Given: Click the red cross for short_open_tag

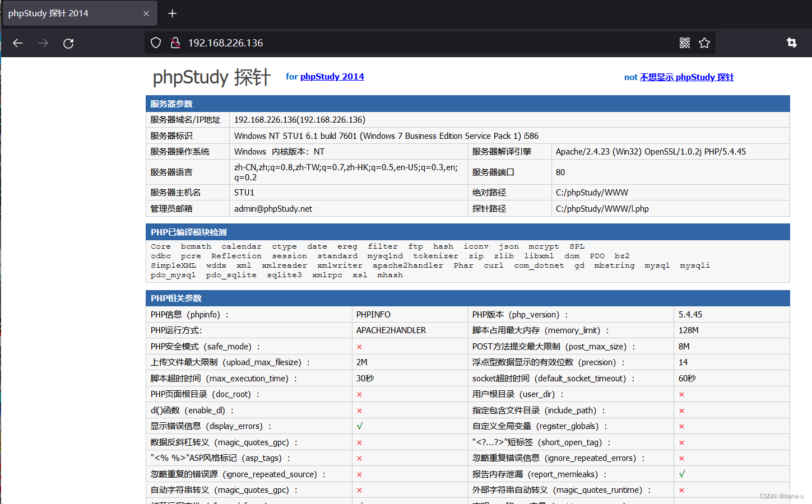Looking at the screenshot, I should tap(681, 443).
